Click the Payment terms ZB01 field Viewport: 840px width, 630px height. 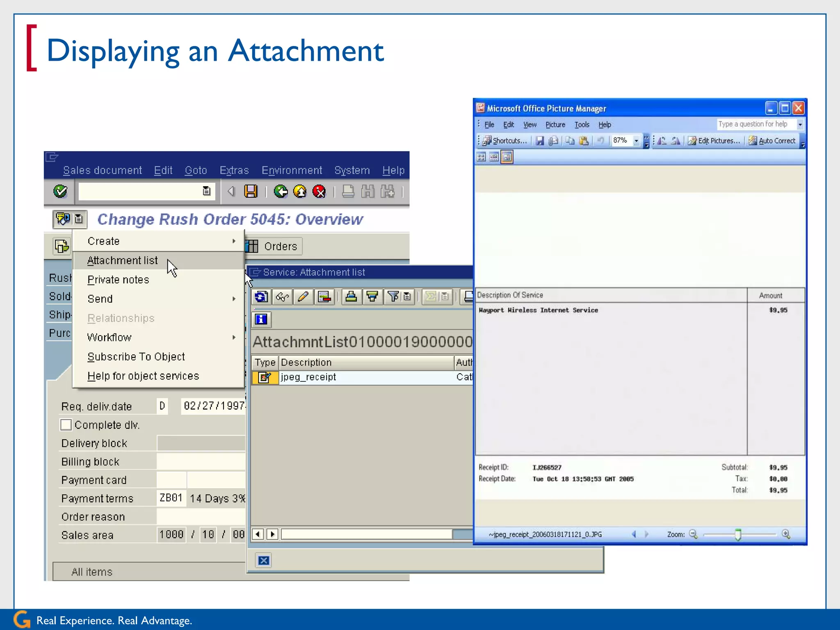171,498
